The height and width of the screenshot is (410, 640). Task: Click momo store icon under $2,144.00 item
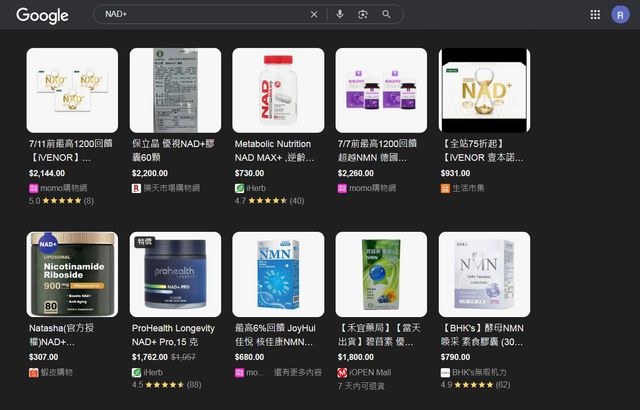(x=33, y=188)
